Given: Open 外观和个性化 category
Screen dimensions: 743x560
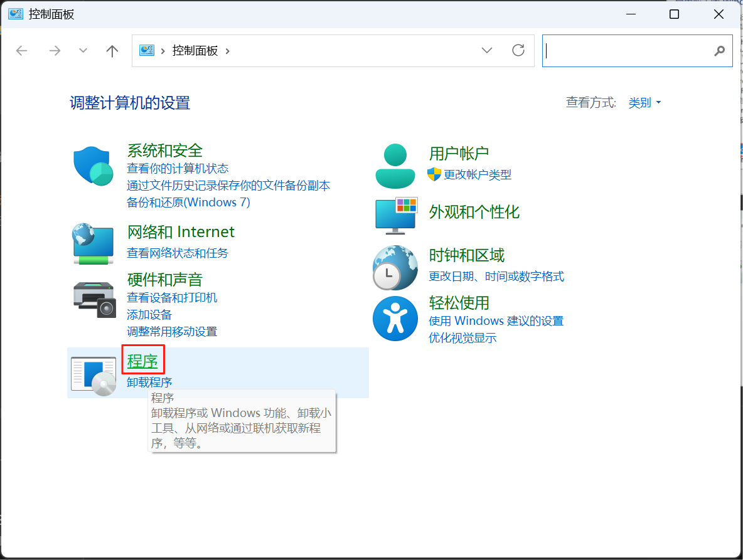Looking at the screenshot, I should coord(474,212).
